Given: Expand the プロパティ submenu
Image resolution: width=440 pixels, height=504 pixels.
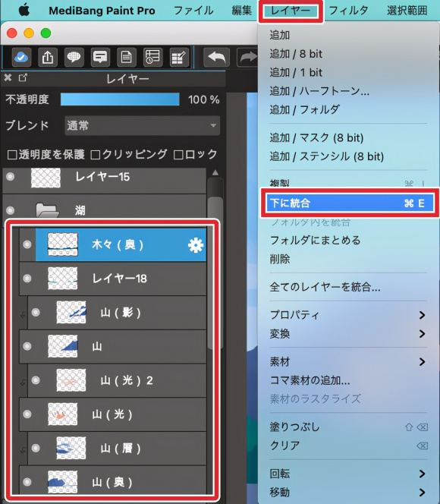Looking at the screenshot, I should click(x=422, y=315).
